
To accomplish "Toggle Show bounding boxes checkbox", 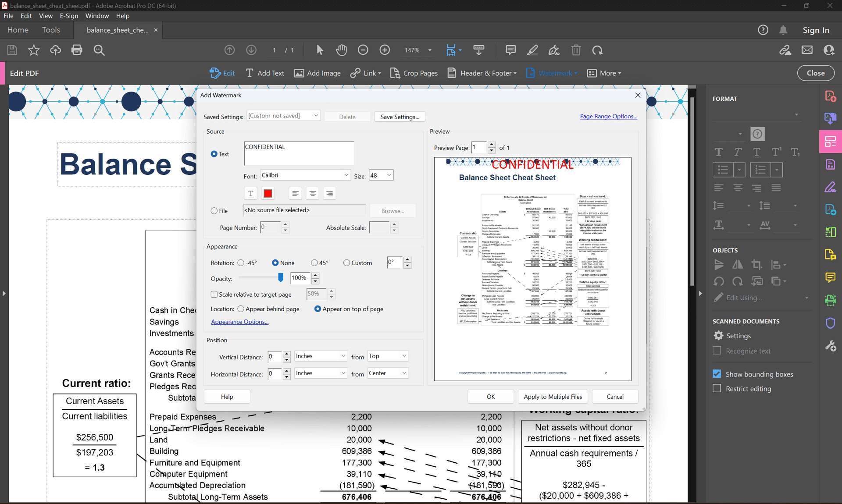I will (717, 374).
